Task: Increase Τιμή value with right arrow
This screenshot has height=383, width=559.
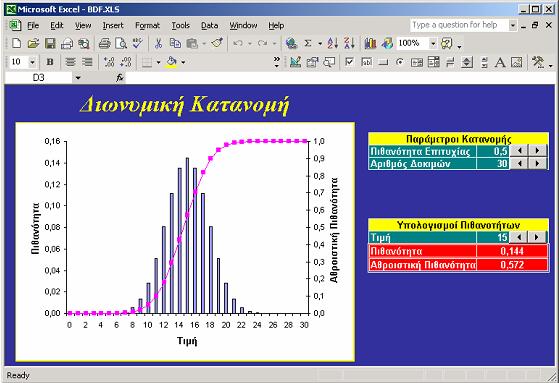Action: point(537,237)
